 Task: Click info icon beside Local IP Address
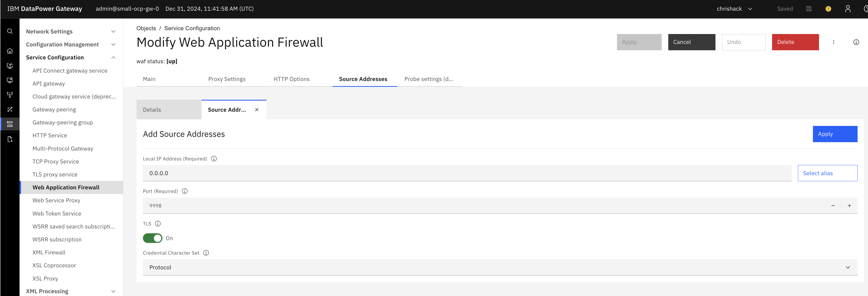214,159
